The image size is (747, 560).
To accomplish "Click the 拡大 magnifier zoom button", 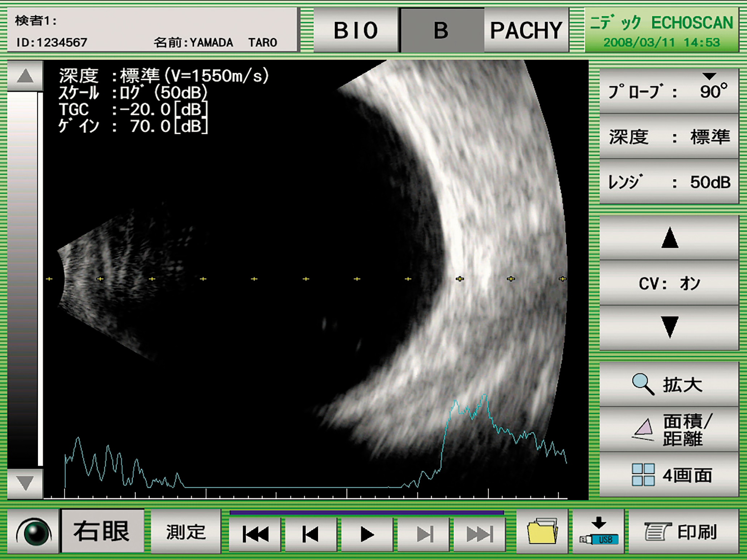I will click(669, 384).
